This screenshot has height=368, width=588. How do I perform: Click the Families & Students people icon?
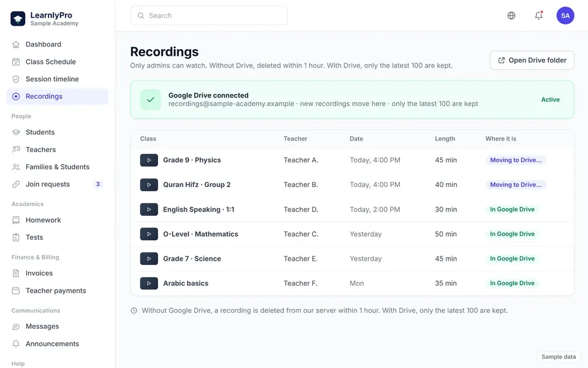click(x=16, y=167)
